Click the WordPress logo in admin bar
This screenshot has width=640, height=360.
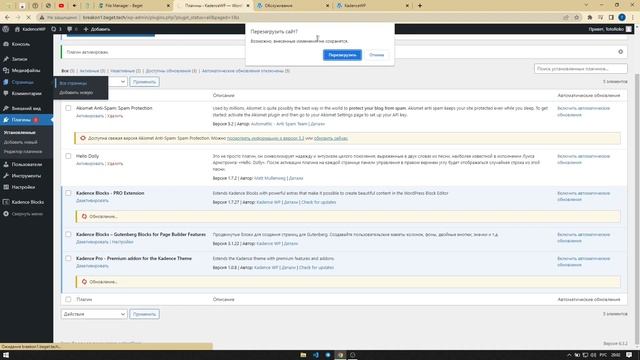[x=6, y=29]
